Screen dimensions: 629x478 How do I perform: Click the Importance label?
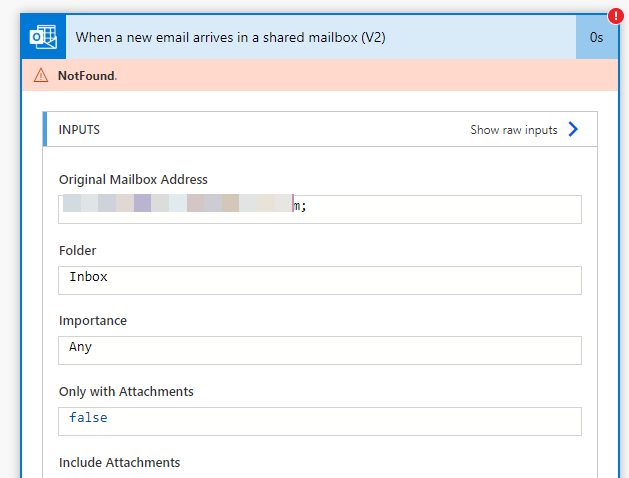[x=93, y=321]
